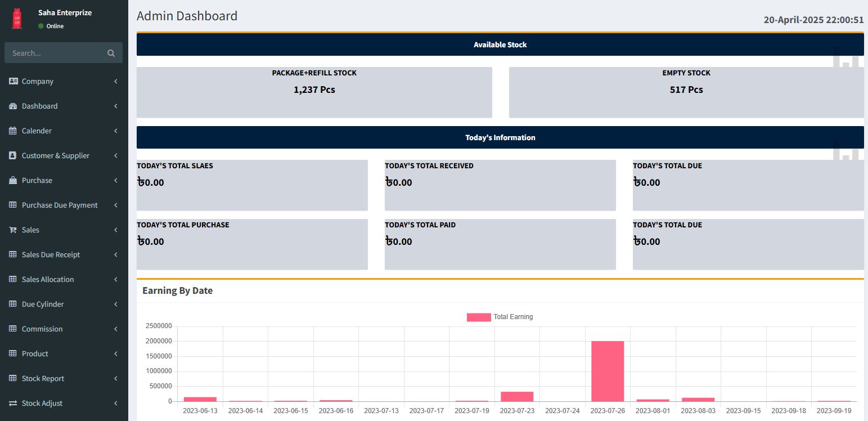Image resolution: width=868 pixels, height=421 pixels.
Task: Click the Today's Total Paid label
Action: 420,225
